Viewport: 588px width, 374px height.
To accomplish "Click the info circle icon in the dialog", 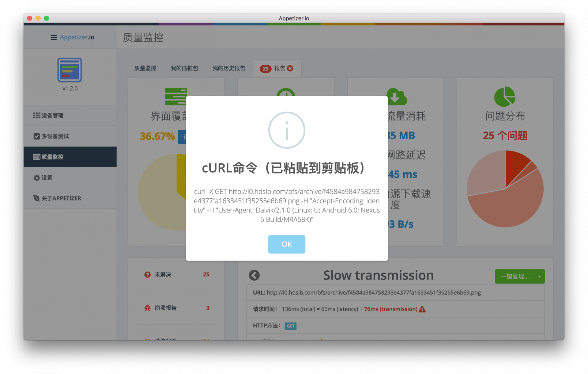I will (286, 130).
